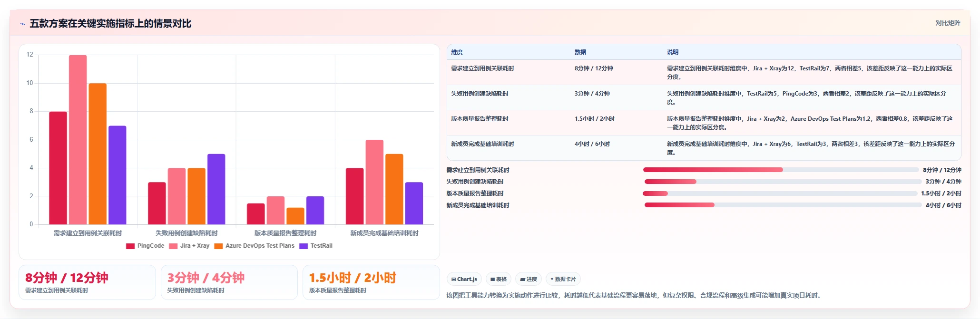Toggle the TestRail legend entry
The image size is (980, 319).
click(316, 246)
